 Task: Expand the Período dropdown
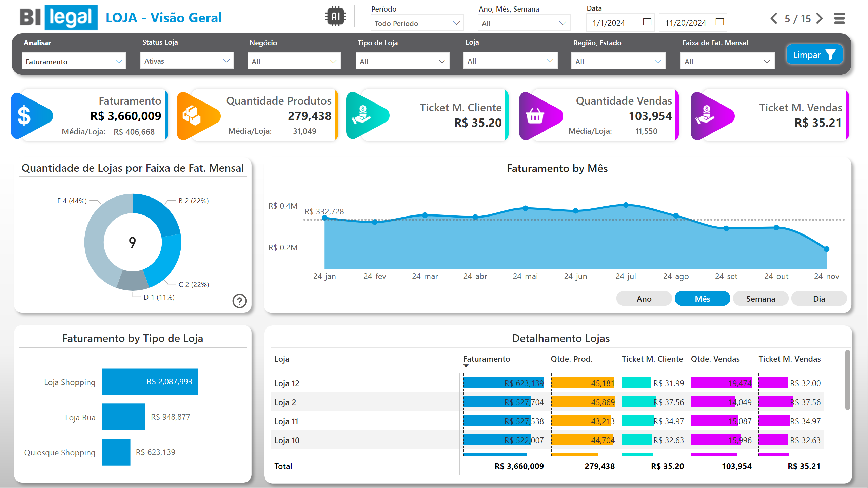pos(417,23)
